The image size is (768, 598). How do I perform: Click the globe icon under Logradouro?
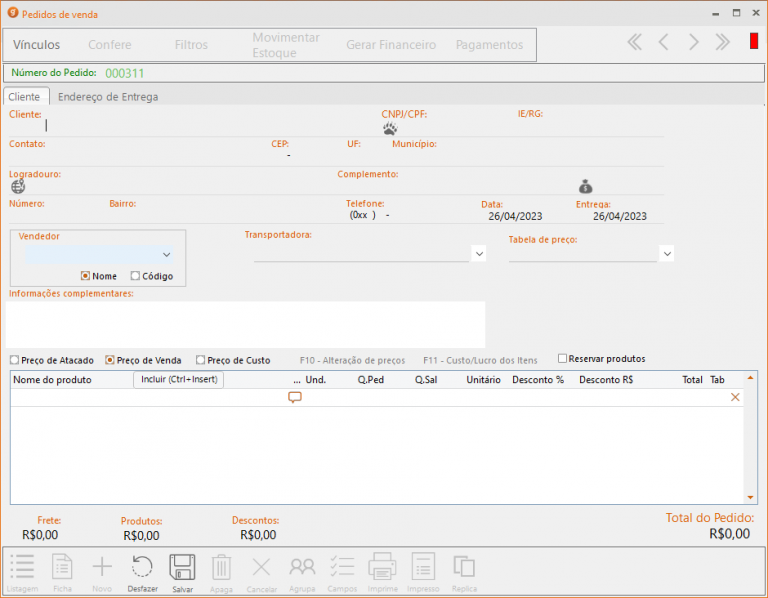[18, 186]
